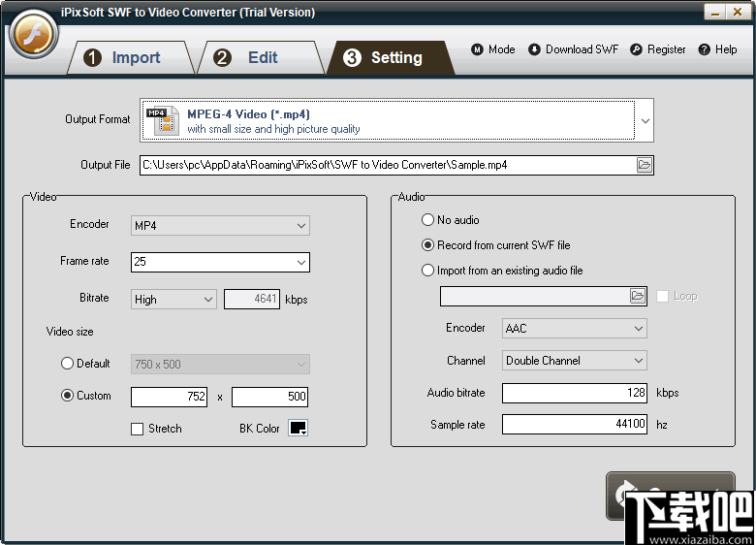The width and height of the screenshot is (756, 545).
Task: Select the Setting tab
Action: [x=391, y=57]
